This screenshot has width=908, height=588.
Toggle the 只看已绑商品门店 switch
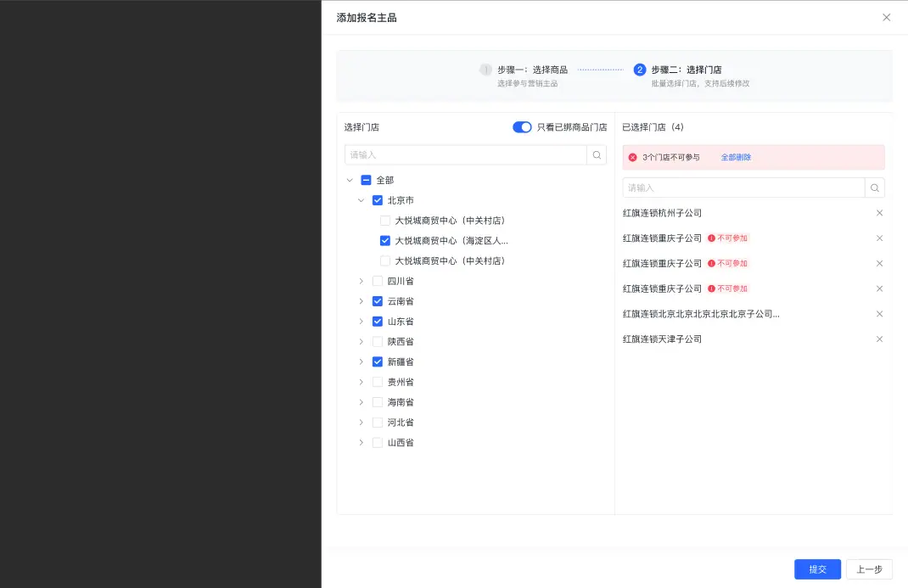tap(522, 127)
